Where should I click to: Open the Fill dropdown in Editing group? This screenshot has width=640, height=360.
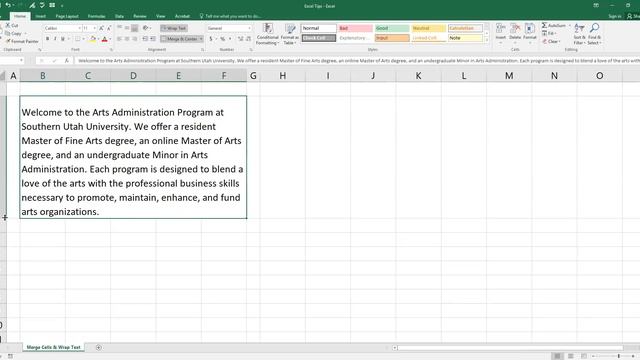[x=549, y=33]
